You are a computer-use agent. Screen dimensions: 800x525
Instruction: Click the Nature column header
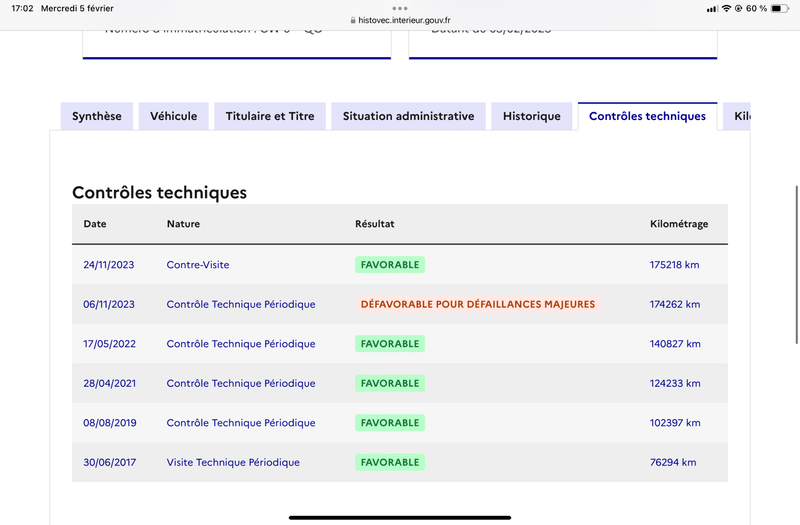(x=183, y=224)
